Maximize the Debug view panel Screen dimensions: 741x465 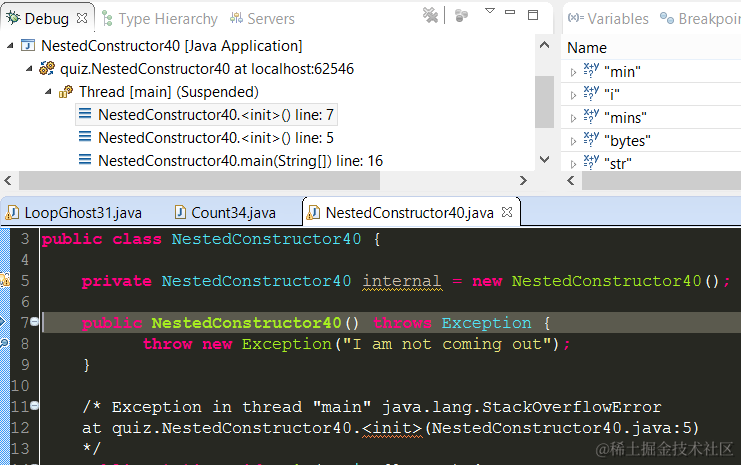point(533,15)
